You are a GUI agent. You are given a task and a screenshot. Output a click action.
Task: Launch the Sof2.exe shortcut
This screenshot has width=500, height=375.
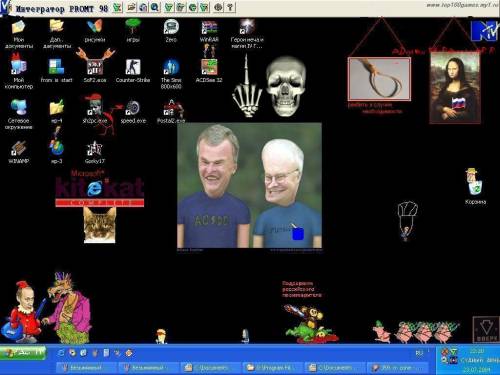(95, 71)
